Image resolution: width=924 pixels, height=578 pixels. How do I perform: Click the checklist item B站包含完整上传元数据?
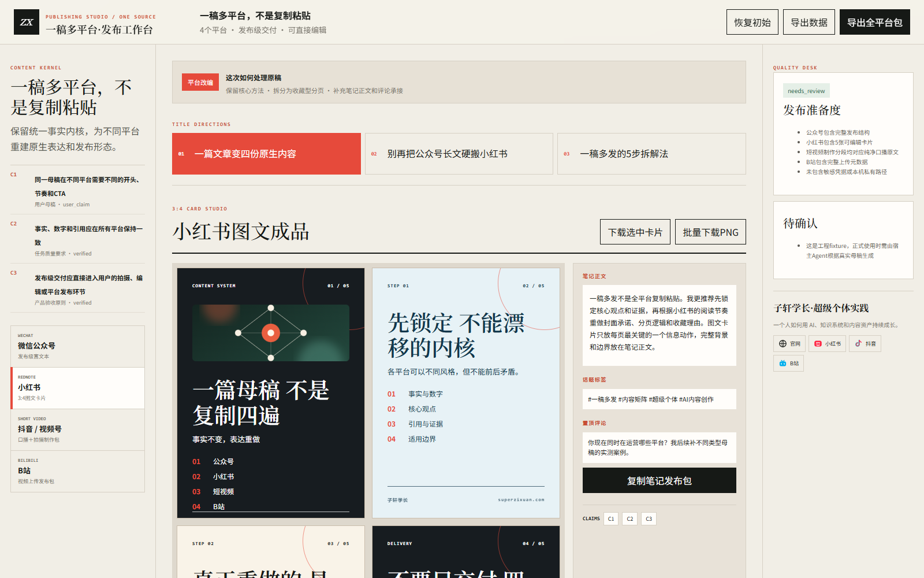click(x=837, y=162)
